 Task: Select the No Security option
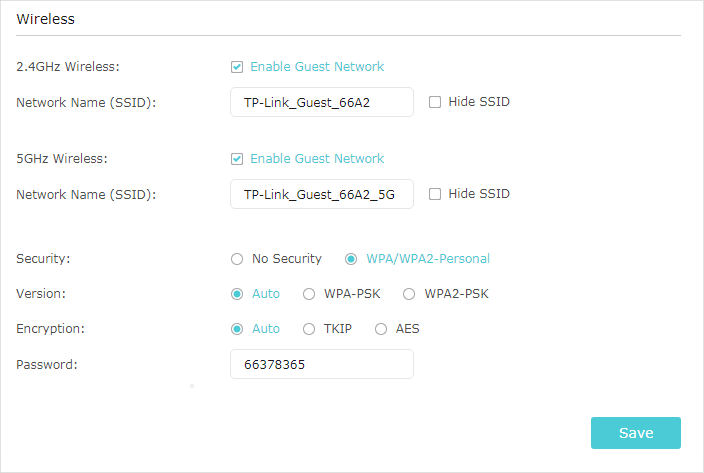237,259
